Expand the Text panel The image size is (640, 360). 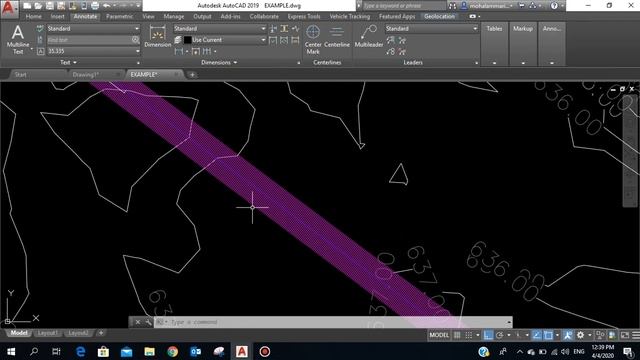(x=69, y=62)
